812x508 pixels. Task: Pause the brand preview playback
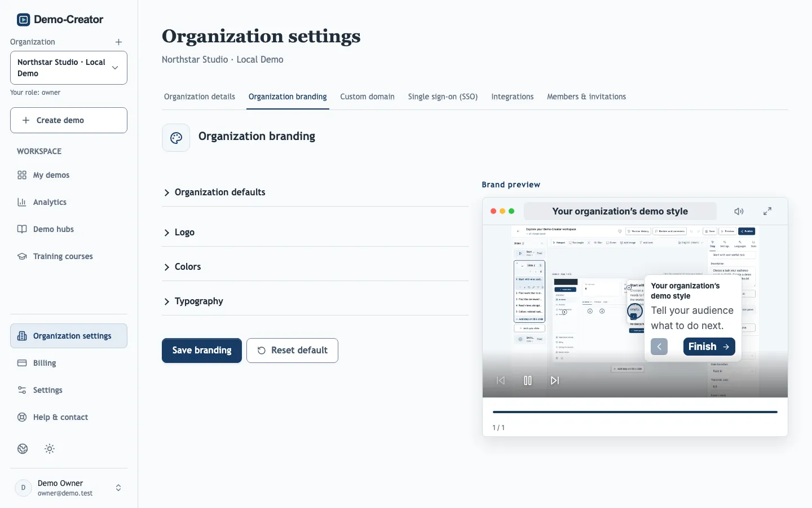pos(528,380)
